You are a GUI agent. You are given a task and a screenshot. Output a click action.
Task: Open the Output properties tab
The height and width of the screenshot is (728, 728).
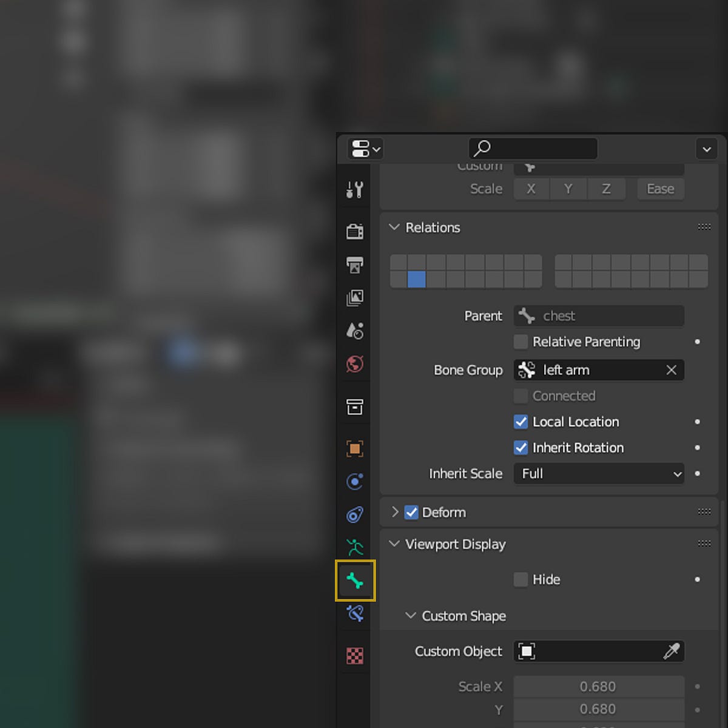(355, 265)
